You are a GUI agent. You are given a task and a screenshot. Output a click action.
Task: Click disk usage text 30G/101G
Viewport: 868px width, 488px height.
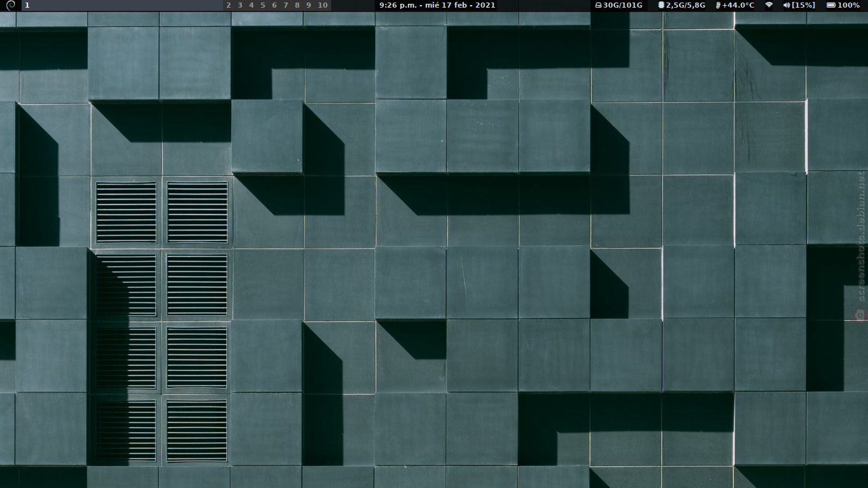click(623, 5)
